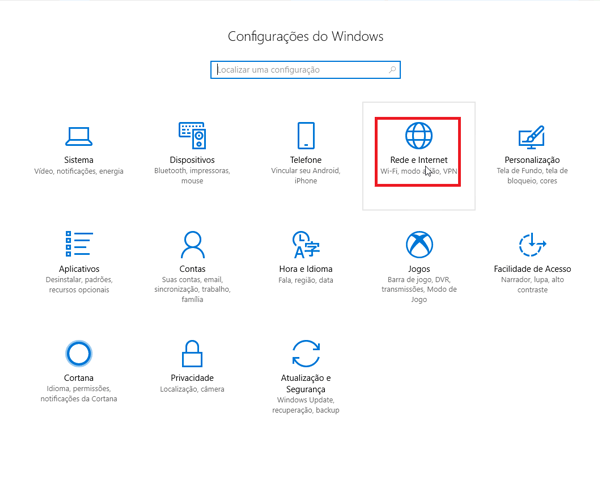Click the 'Hora e Idioma' label
This screenshot has height=500, width=600.
pyautogui.click(x=306, y=269)
